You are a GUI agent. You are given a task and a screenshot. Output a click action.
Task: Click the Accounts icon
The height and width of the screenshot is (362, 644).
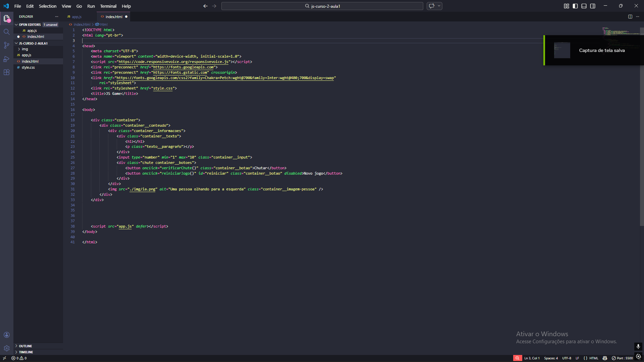tap(6, 335)
